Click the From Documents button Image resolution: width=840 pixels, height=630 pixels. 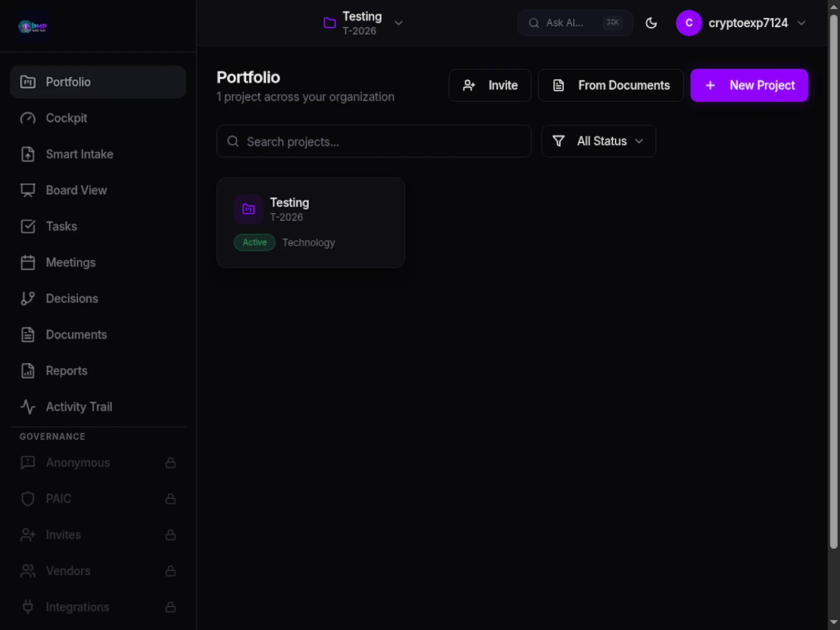(x=611, y=85)
